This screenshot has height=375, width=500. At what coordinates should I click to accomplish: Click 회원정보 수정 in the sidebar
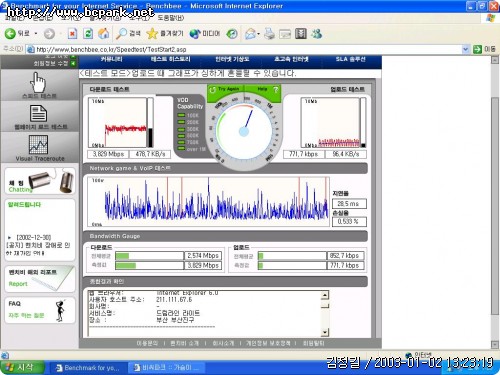click(x=50, y=63)
